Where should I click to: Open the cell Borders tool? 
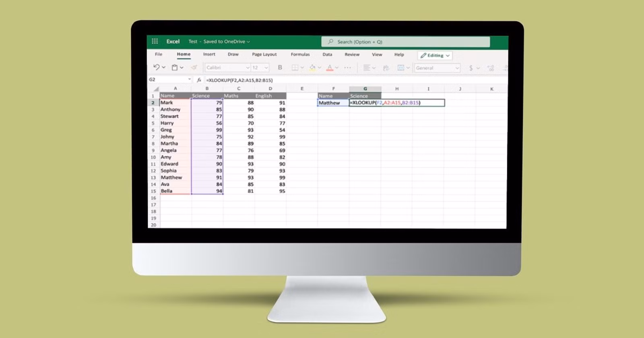(x=295, y=68)
